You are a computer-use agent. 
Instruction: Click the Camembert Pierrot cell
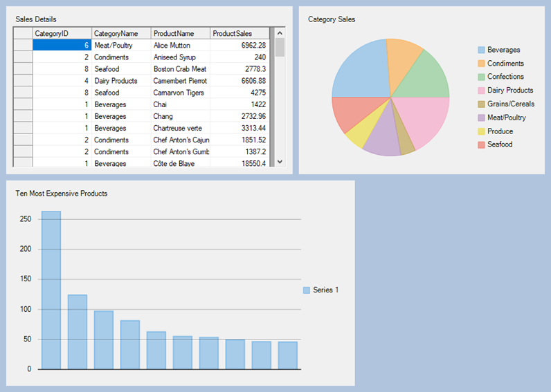[180, 81]
